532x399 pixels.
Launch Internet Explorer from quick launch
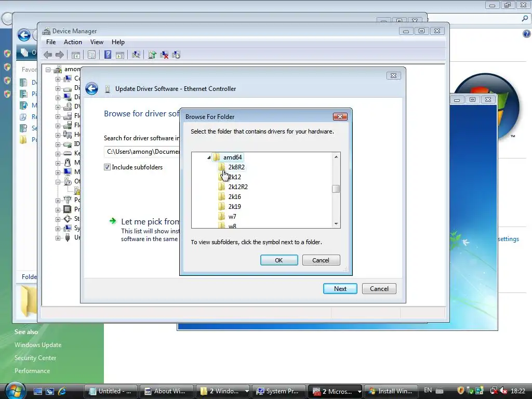click(62, 391)
